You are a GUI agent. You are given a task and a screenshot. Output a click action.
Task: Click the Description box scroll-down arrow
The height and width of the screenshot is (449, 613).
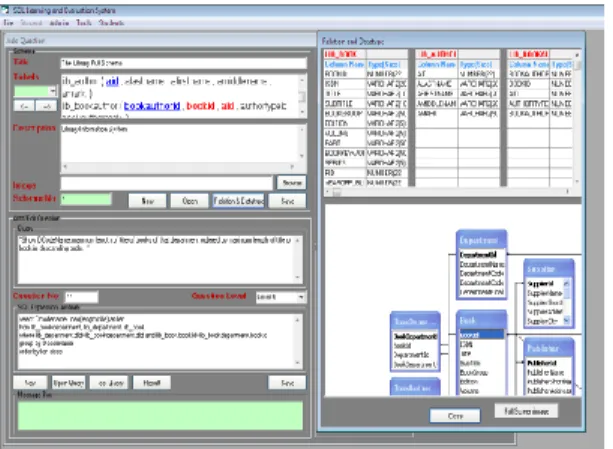click(x=302, y=156)
